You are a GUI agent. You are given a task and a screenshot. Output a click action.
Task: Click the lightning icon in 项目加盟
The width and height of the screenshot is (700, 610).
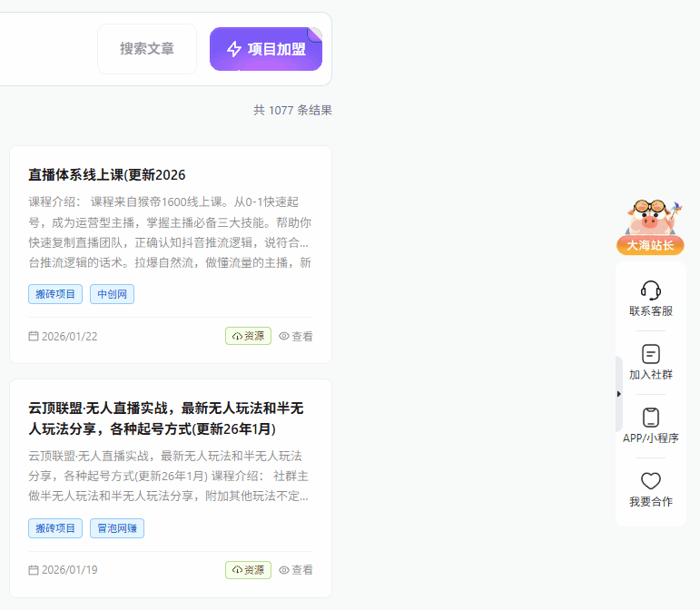(x=234, y=49)
